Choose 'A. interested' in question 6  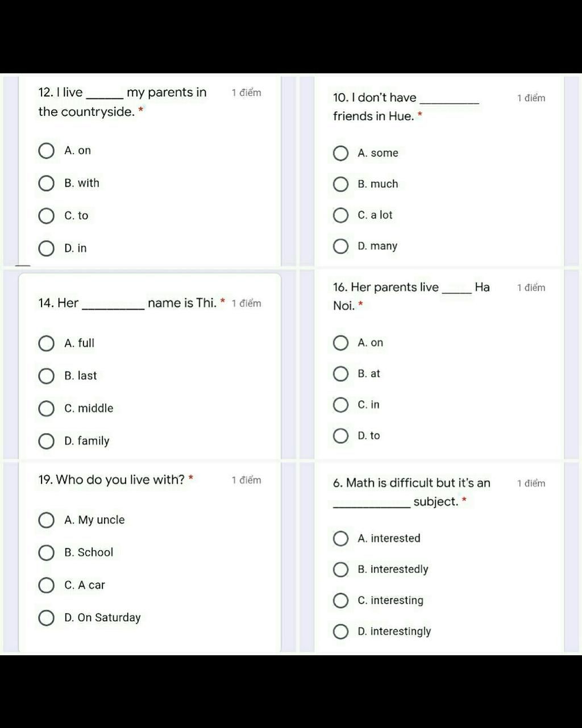(340, 539)
